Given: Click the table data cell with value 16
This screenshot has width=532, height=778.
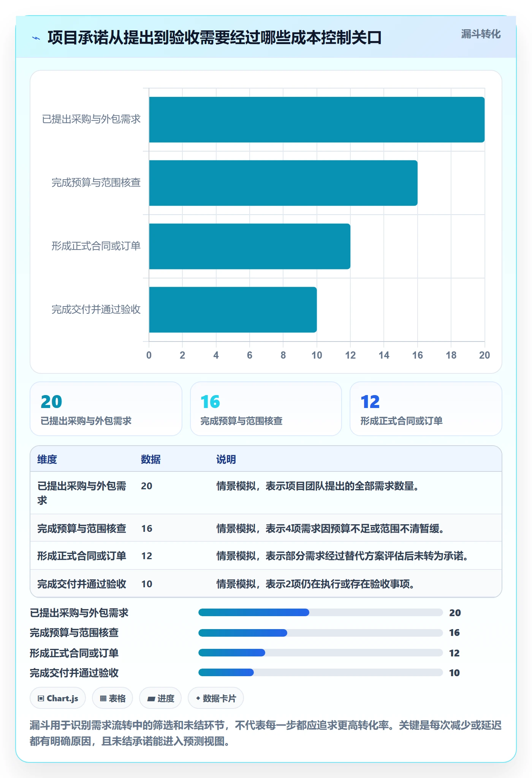Looking at the screenshot, I should [147, 528].
